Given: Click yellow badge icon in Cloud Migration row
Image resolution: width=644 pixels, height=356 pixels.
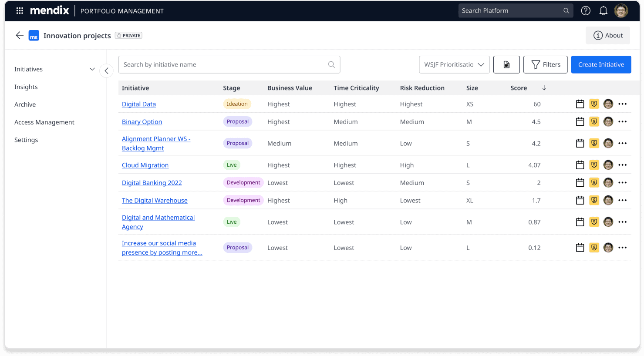Looking at the screenshot, I should tap(594, 165).
